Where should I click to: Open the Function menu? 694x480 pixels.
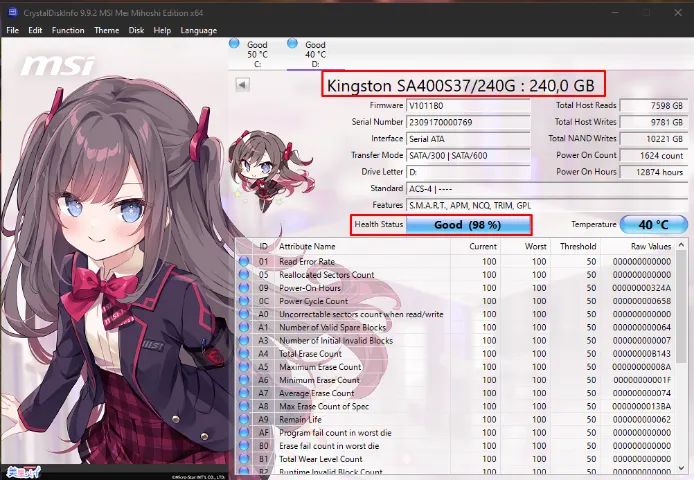point(68,30)
